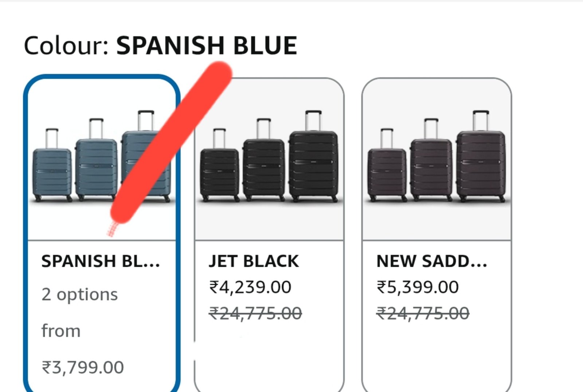Choose the JET BLACK colour option card
This screenshot has height=392, width=583.
269,235
